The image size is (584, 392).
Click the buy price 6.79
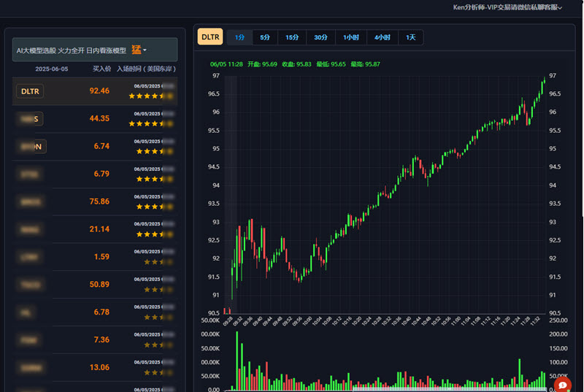tap(101, 174)
